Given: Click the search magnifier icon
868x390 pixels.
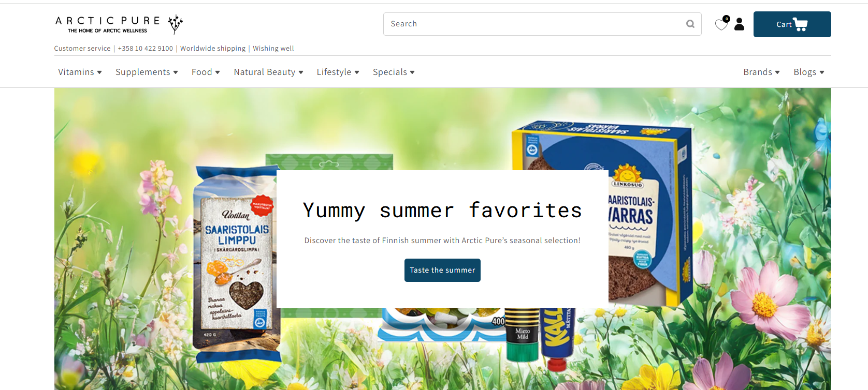Looking at the screenshot, I should (690, 24).
